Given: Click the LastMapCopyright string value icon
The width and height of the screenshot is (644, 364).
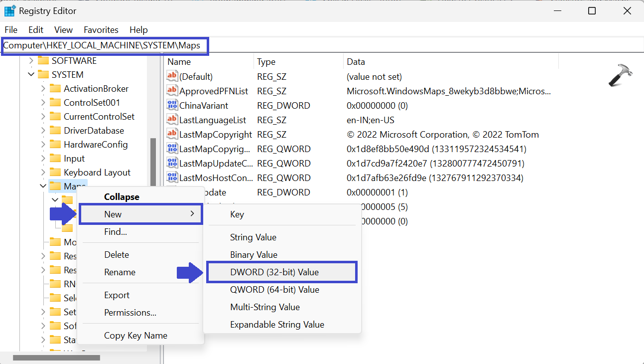Looking at the screenshot, I should pyautogui.click(x=172, y=134).
